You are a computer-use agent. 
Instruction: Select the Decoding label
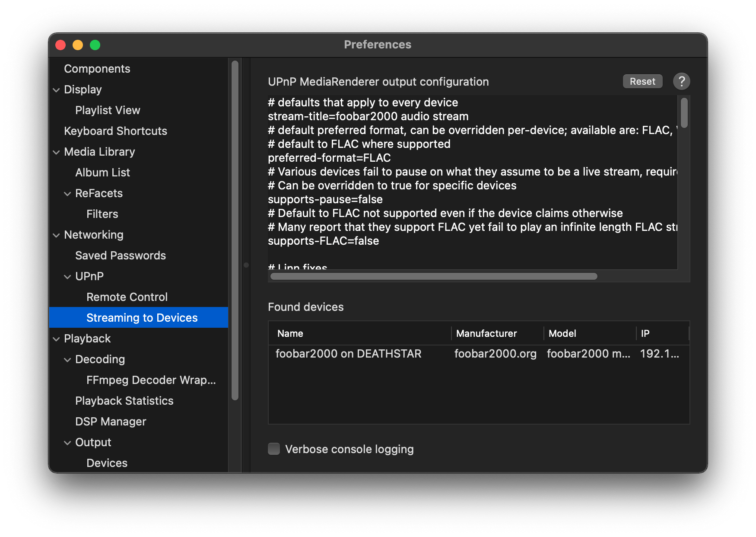coord(100,359)
